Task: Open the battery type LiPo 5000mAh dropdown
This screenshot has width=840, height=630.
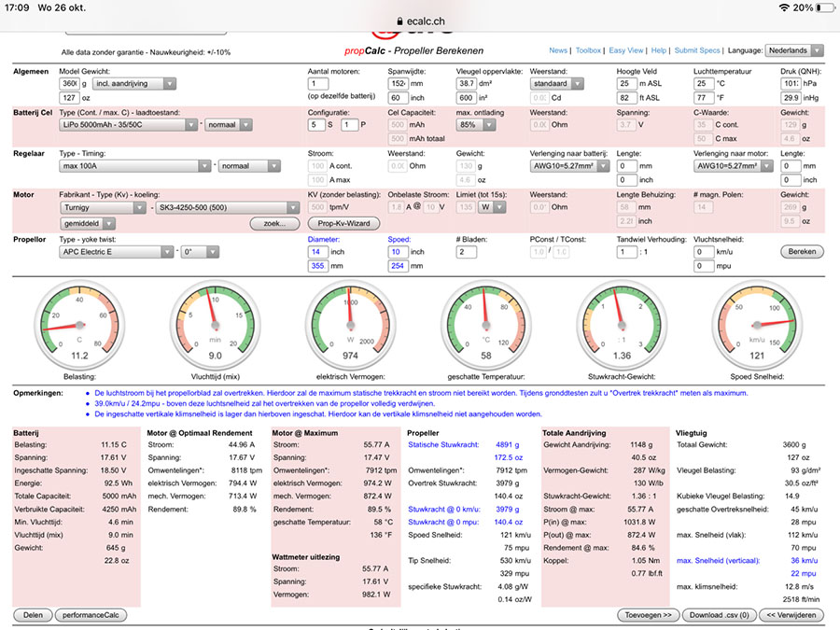Action: (128, 125)
